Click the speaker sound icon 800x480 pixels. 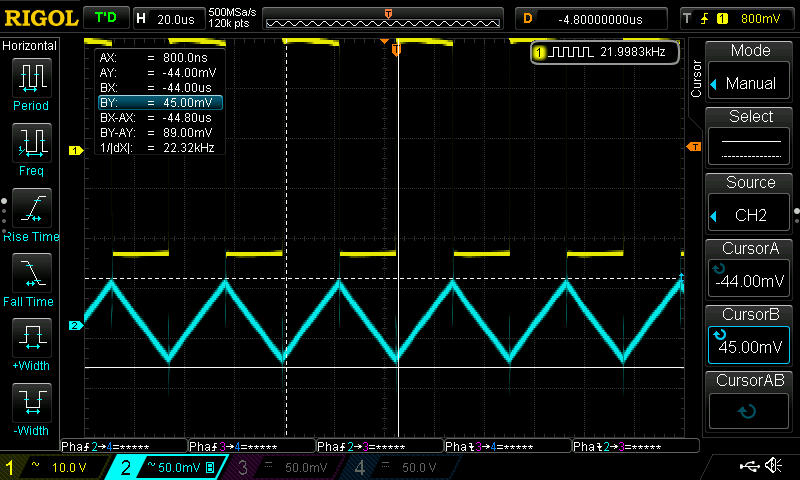coord(773,466)
